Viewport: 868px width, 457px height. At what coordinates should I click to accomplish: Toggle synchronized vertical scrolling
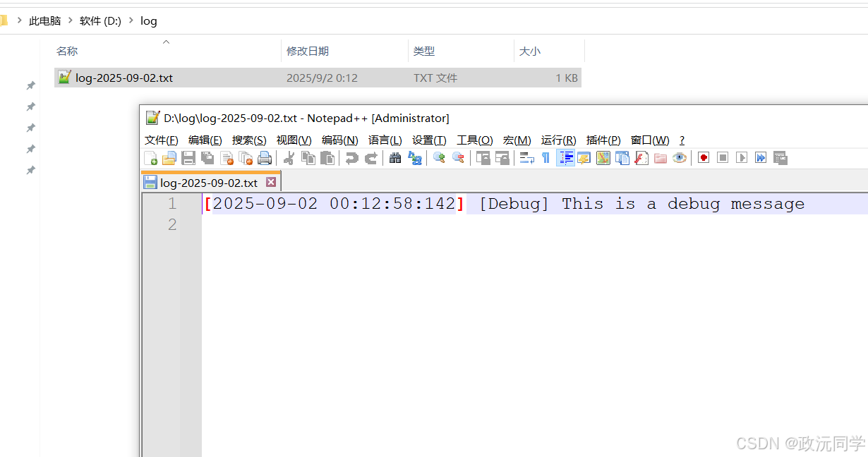coord(483,158)
